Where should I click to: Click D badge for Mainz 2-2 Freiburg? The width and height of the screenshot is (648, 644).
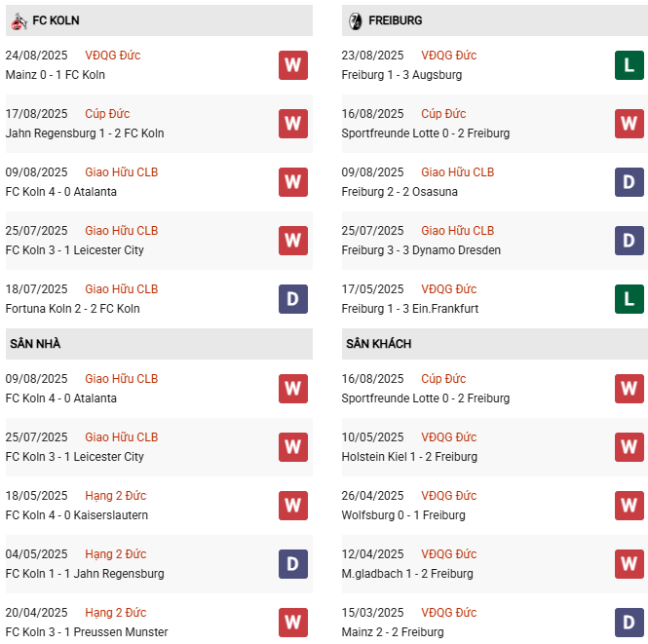click(x=629, y=623)
